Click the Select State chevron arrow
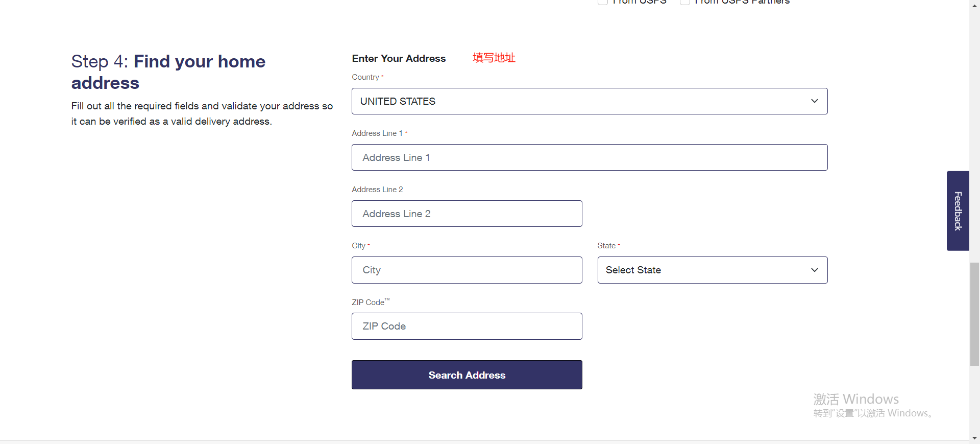This screenshot has height=444, width=980. pos(815,270)
